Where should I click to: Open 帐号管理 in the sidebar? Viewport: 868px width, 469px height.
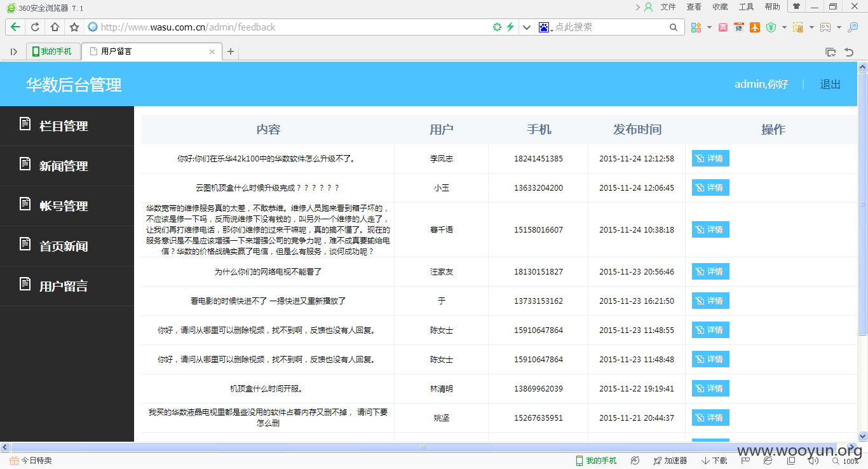(x=67, y=206)
